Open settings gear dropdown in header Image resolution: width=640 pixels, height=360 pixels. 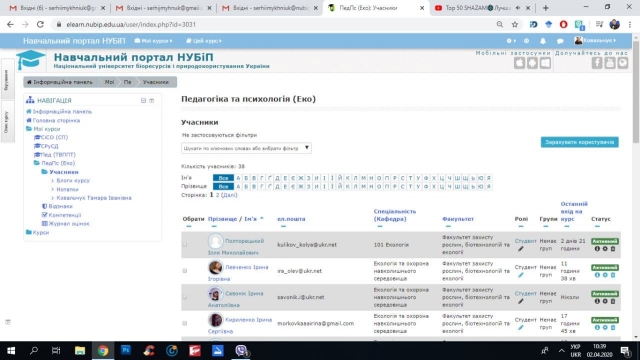point(511,41)
